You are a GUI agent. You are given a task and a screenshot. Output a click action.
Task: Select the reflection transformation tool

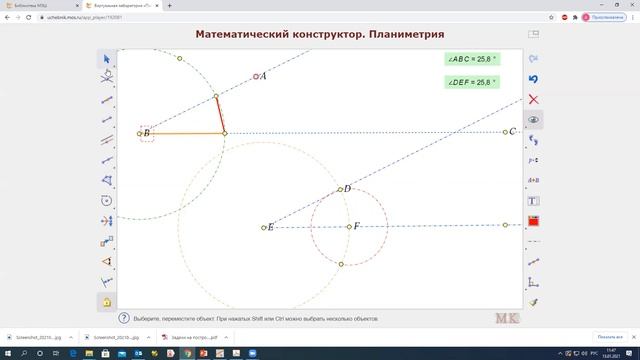(107, 221)
